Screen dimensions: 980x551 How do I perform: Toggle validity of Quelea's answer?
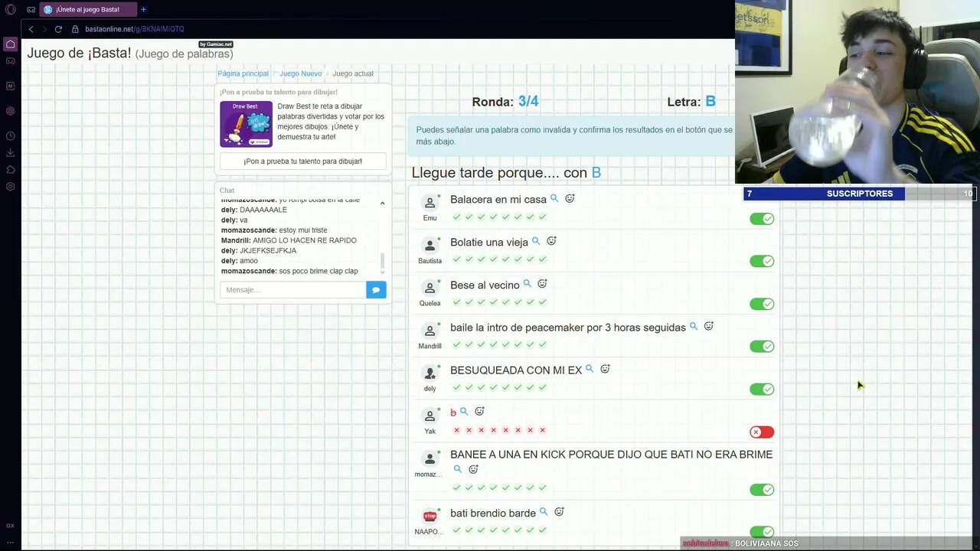click(762, 304)
